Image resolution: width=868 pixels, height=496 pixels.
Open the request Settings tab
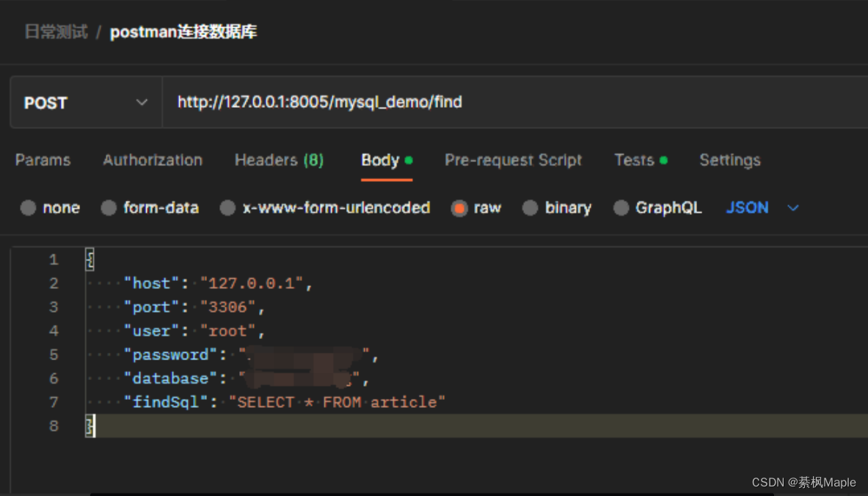(729, 160)
